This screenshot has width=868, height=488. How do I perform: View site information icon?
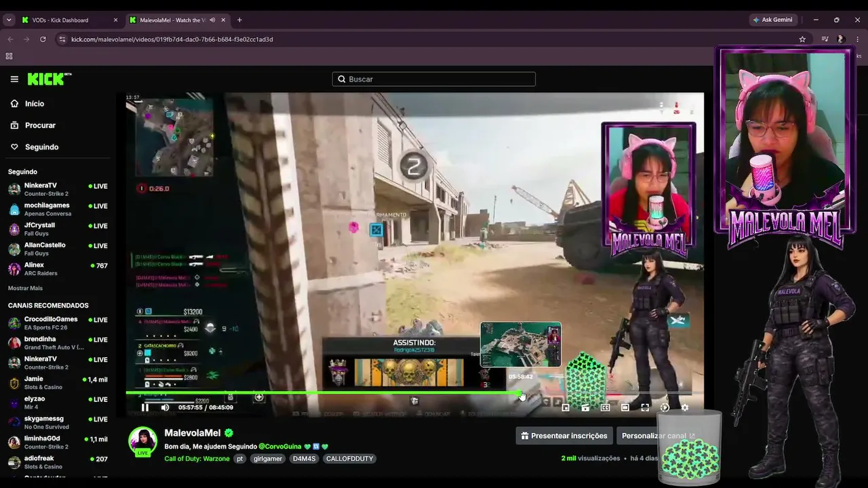coord(62,39)
